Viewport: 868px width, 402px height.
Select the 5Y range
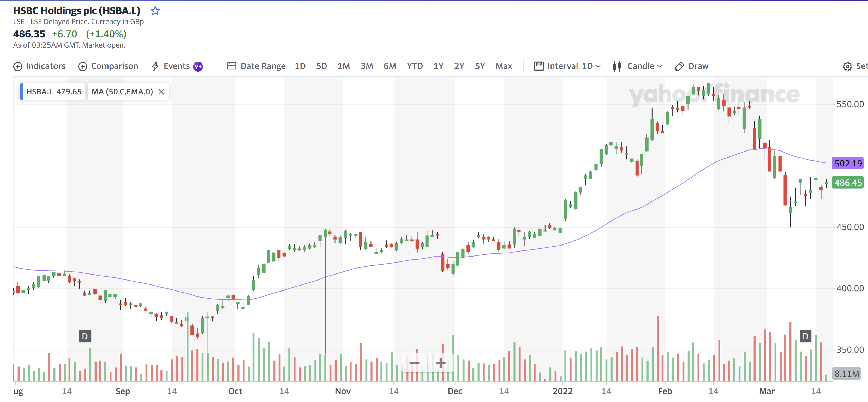tap(480, 66)
